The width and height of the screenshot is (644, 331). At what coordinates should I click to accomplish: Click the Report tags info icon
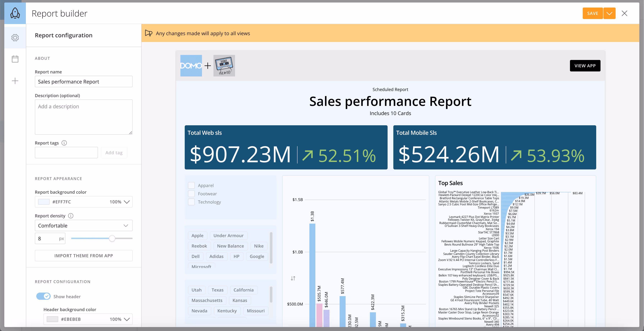pos(64,143)
